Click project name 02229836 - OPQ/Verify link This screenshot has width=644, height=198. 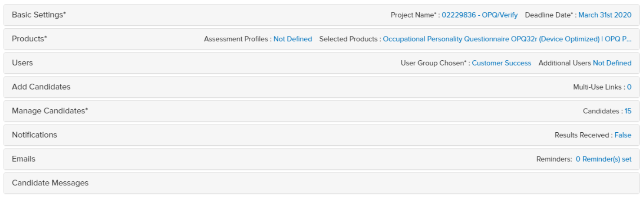click(x=480, y=15)
